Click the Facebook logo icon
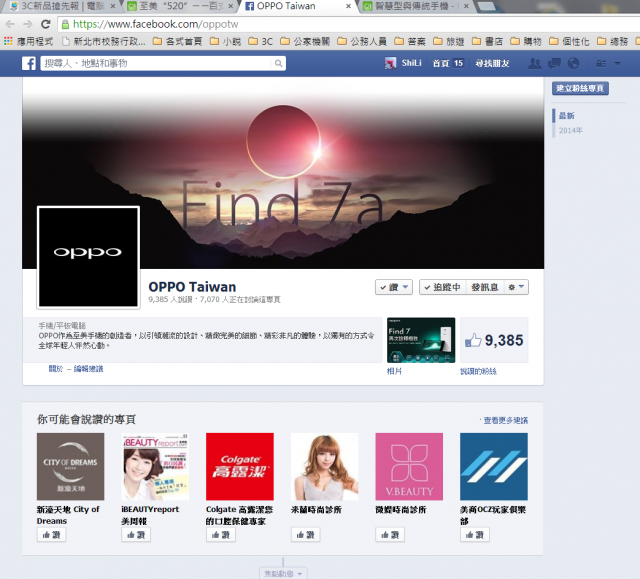640x579 pixels. [29, 63]
